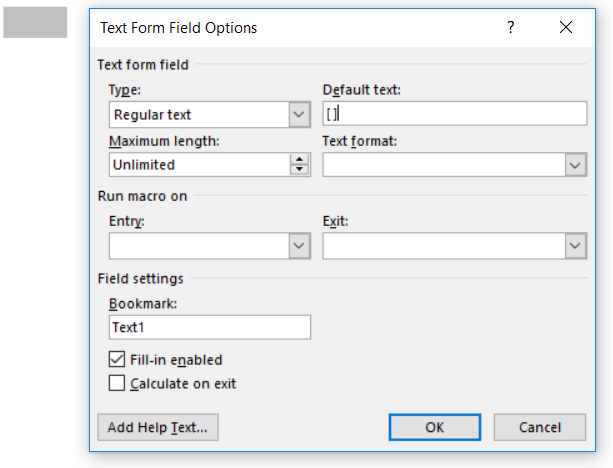Close the Text Form Field Options dialog
The image size is (613, 468).
click(x=566, y=28)
